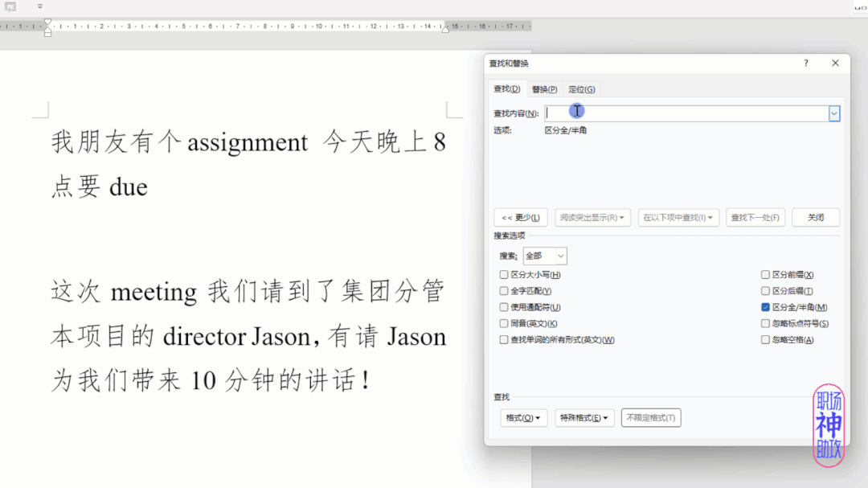Click the dialog help question mark icon
Image resolution: width=868 pixels, height=488 pixels.
pos(806,64)
